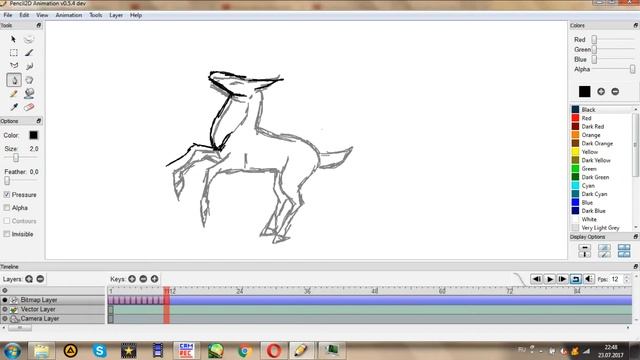Remove layer with Layers minus button
Viewport: 640px width, 360px height.
(40, 279)
